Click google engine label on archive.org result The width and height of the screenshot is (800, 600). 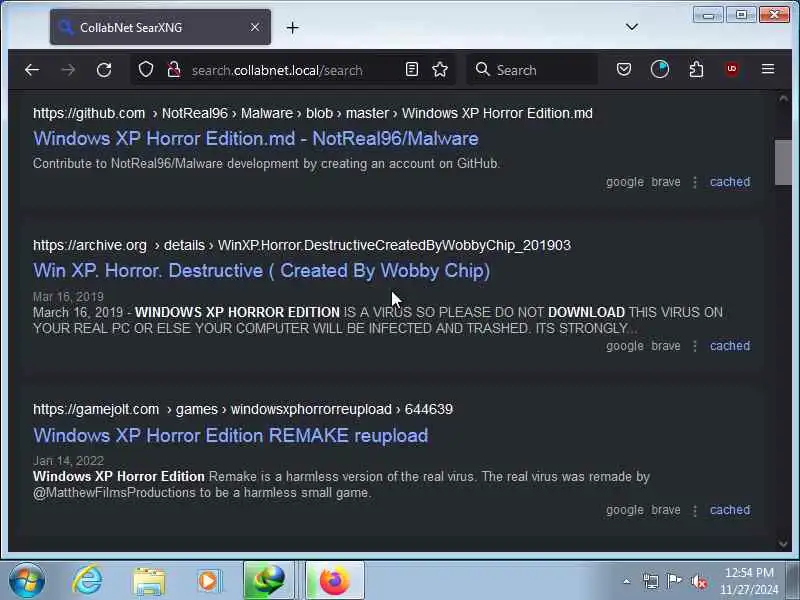pos(625,345)
